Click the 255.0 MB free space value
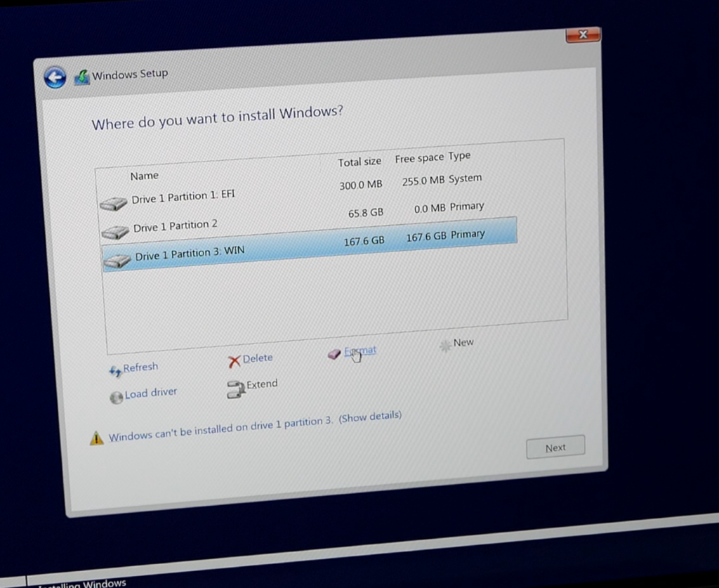This screenshot has height=588, width=719. coord(423,181)
